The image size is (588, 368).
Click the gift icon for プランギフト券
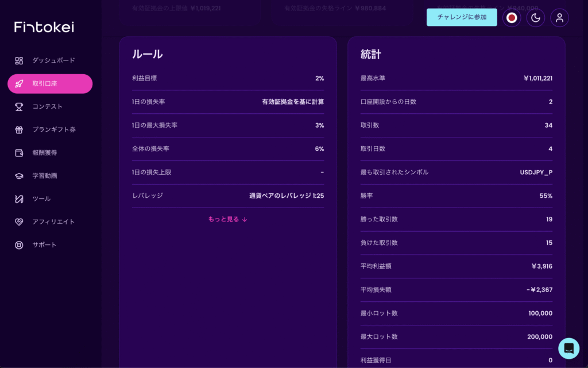(x=19, y=129)
